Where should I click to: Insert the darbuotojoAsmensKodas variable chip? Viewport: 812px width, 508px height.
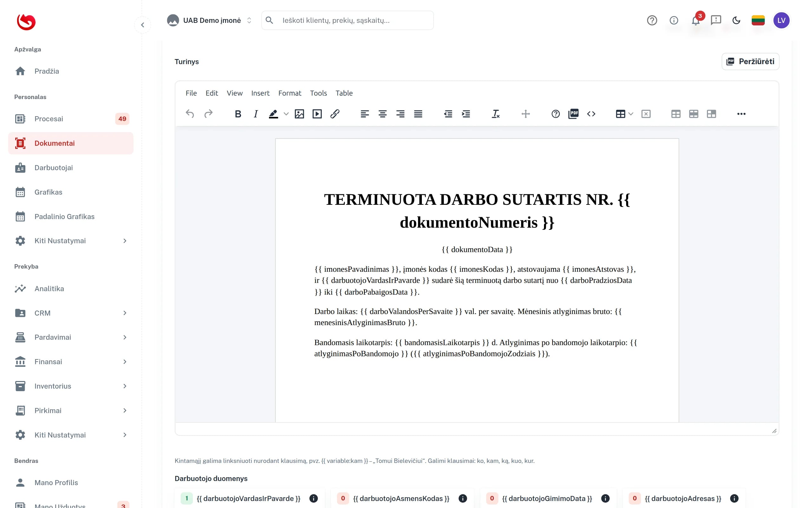point(401,498)
